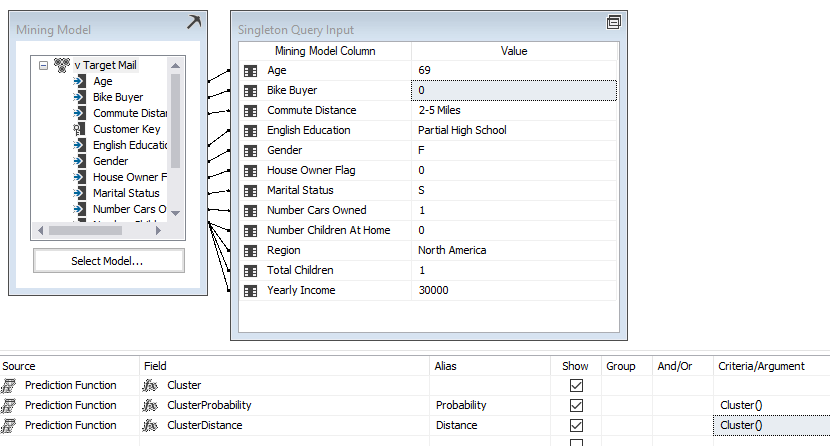The width and height of the screenshot is (830, 446).
Task: Select Marital Status in the model tree
Action: [x=124, y=193]
